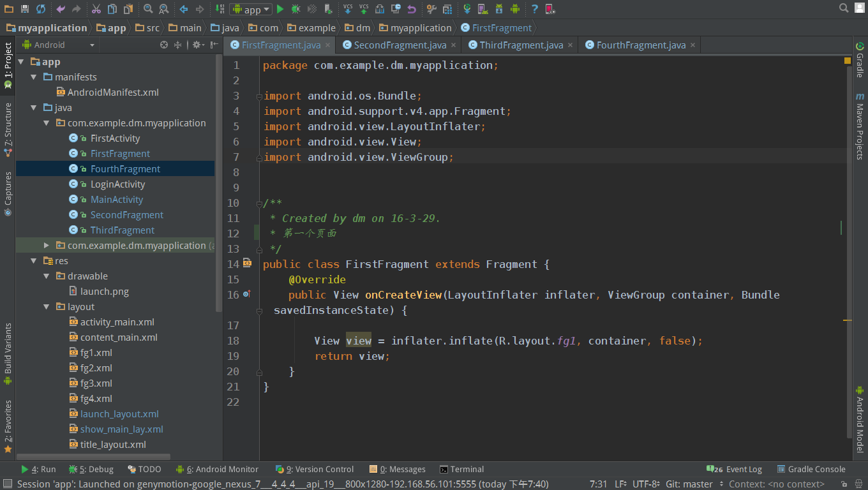This screenshot has width=868, height=490.
Task: Select AndroidManifest.xml in project tree
Action: tap(108, 93)
